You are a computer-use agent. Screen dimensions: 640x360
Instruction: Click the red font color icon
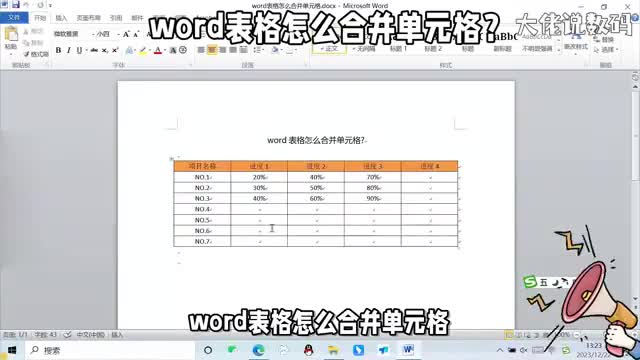point(158,50)
